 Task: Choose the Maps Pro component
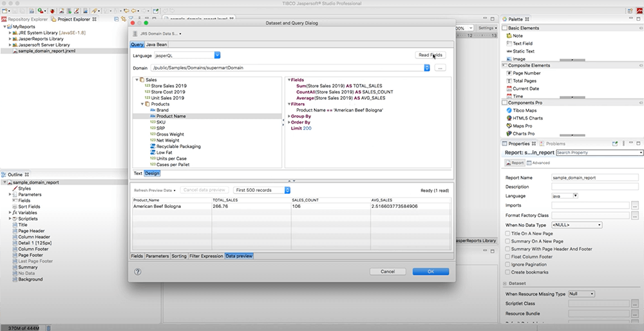click(x=519, y=126)
